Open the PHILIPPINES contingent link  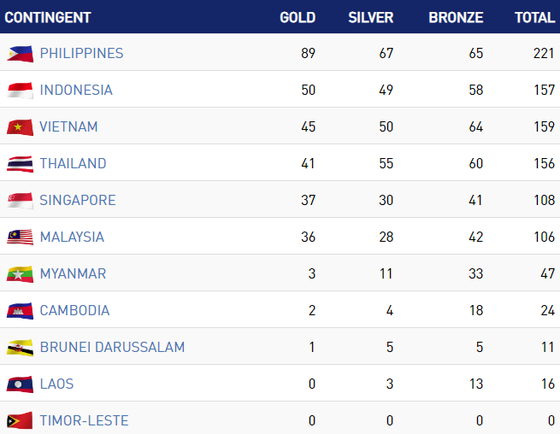point(81,53)
